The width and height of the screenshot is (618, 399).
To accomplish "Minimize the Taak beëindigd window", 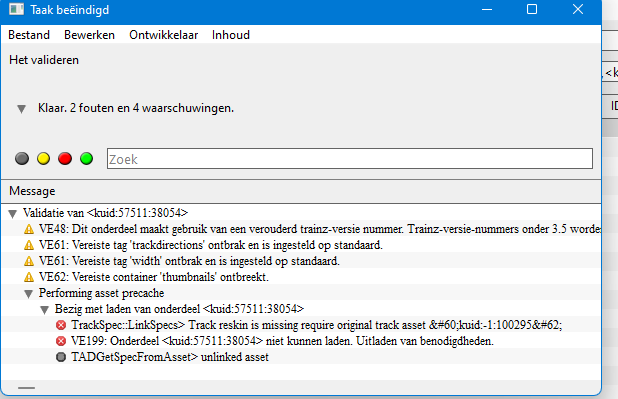I will pos(487,9).
